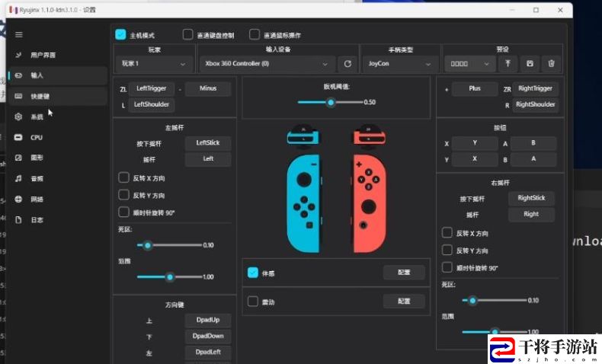Check left stick 反转 X 方向
This screenshot has height=364, width=602.
[x=123, y=177]
